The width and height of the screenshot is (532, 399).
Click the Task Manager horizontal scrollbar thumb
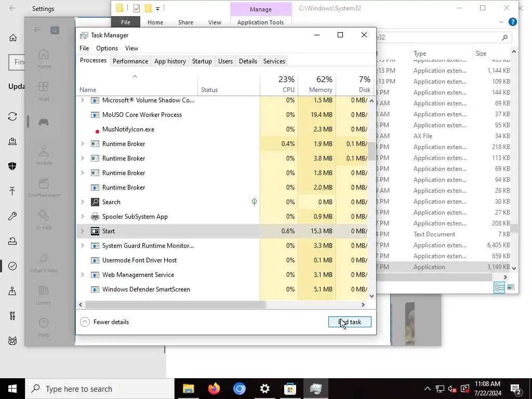tap(176, 304)
